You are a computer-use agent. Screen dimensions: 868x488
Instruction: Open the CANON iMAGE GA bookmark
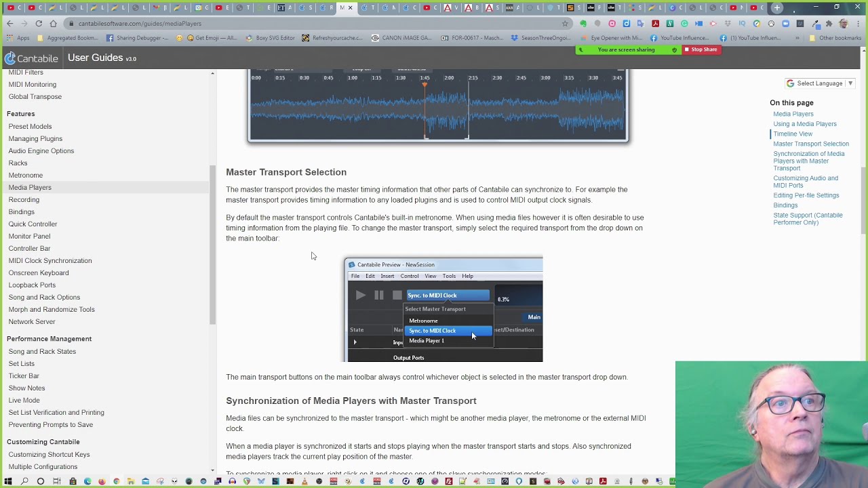(x=401, y=38)
